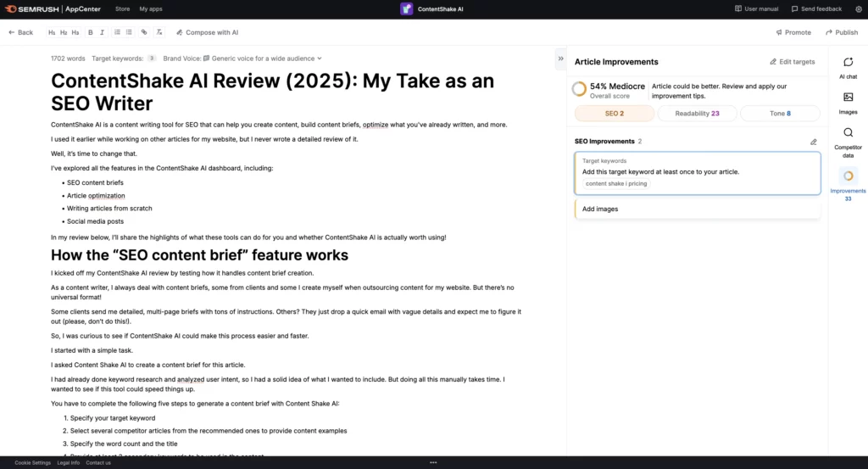
Task: Apply Heading 1 format from toolbar
Action: (52, 33)
